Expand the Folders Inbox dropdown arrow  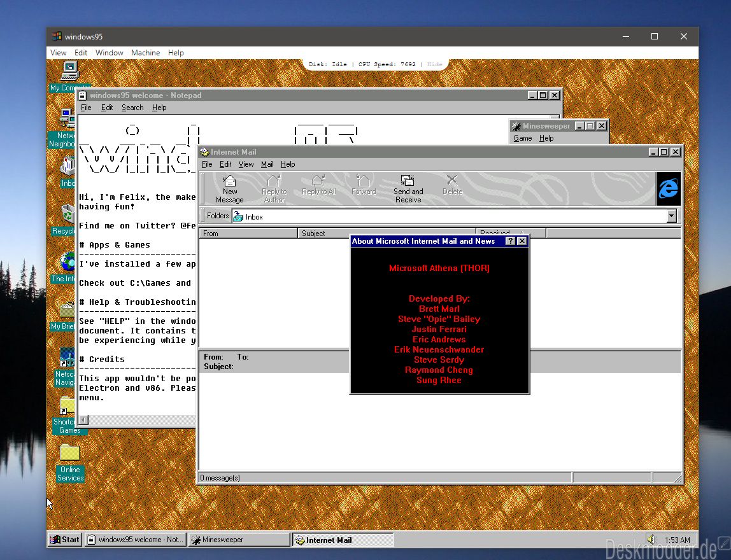(x=671, y=216)
